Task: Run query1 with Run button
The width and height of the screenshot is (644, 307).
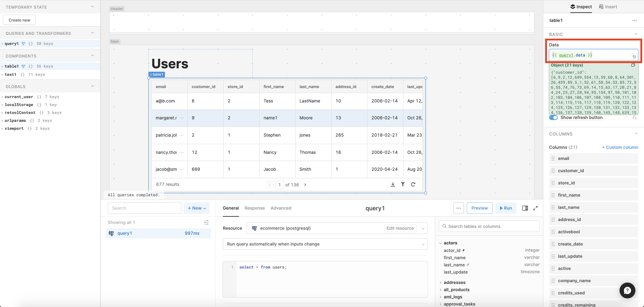Action: tap(506, 208)
